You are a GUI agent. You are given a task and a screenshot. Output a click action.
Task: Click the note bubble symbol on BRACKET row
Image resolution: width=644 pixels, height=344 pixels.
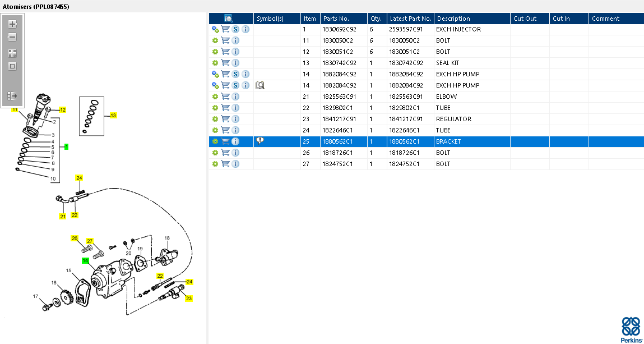tap(260, 140)
